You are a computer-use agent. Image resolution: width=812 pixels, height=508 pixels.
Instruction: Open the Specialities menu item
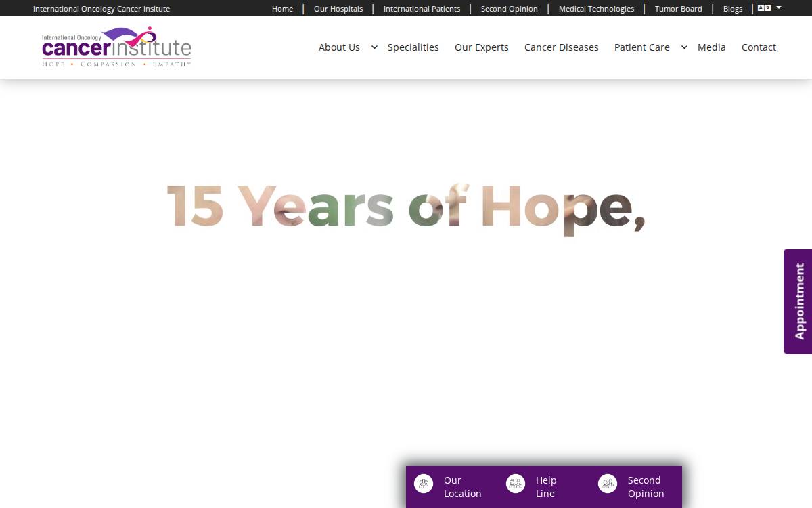pos(413,47)
